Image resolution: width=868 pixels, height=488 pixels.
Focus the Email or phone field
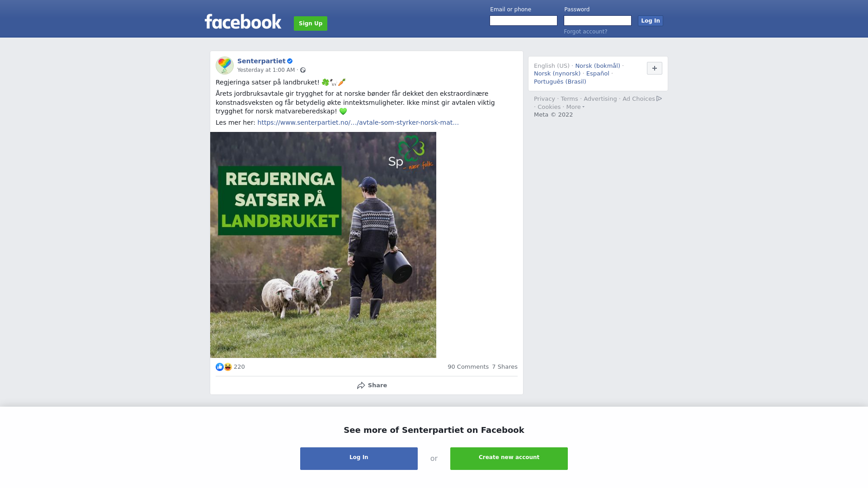524,21
